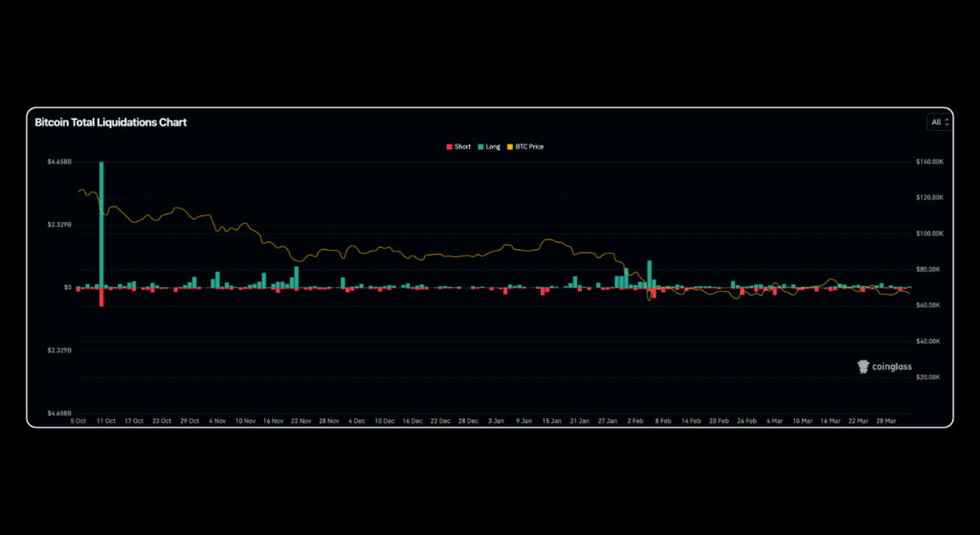The height and width of the screenshot is (535, 980).
Task: Click the "22 Nov" date label
Action: 301,421
